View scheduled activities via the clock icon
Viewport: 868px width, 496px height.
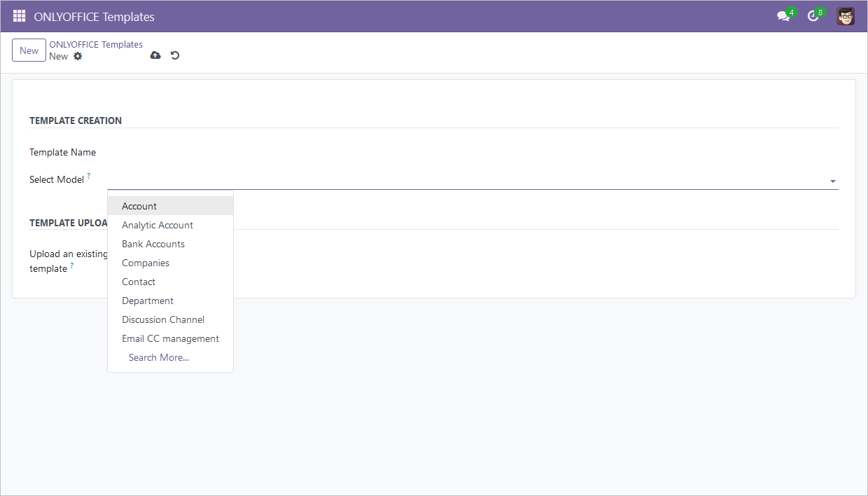pos(813,15)
